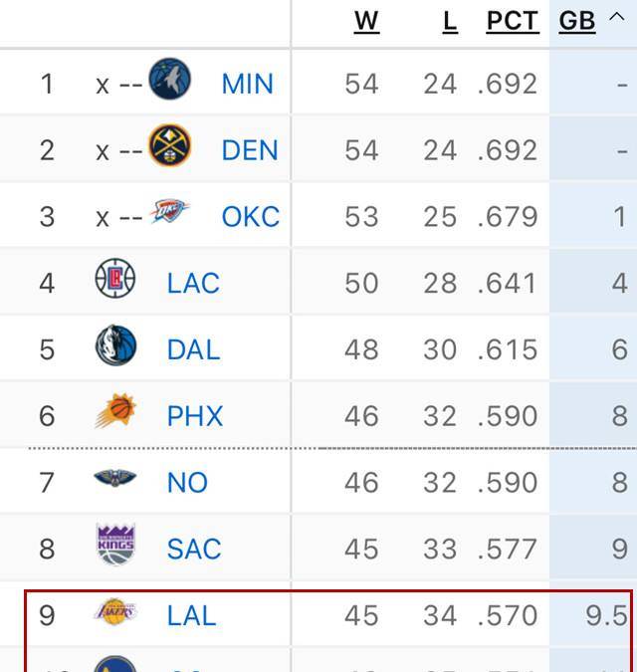This screenshot has width=637, height=672.
Task: Click the New Orleans Pelicans logo
Action: click(x=115, y=479)
